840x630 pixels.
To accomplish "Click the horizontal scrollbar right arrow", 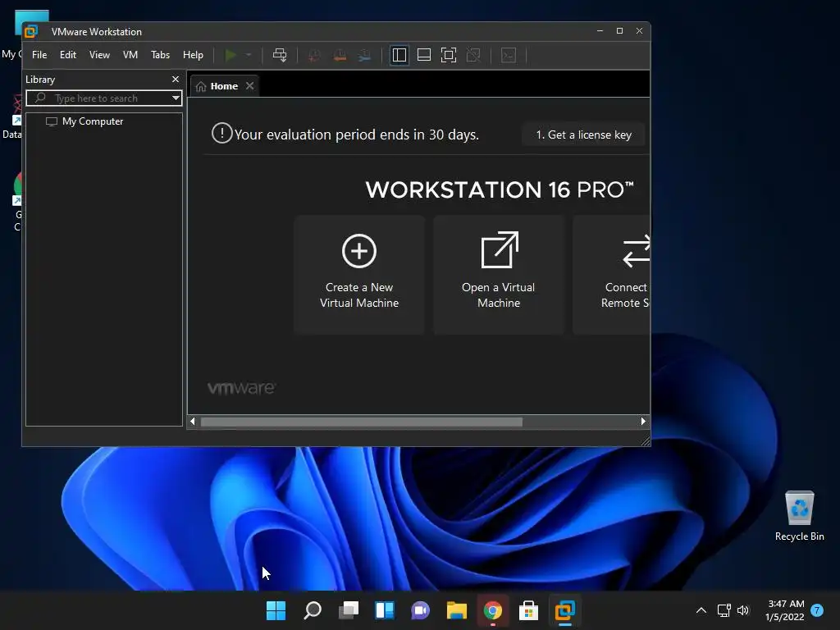I will (x=643, y=422).
